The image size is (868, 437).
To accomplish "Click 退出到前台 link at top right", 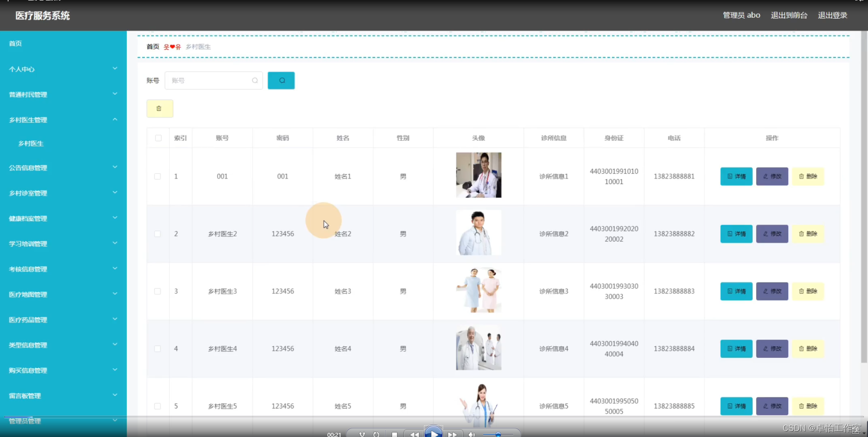I will 789,15.
